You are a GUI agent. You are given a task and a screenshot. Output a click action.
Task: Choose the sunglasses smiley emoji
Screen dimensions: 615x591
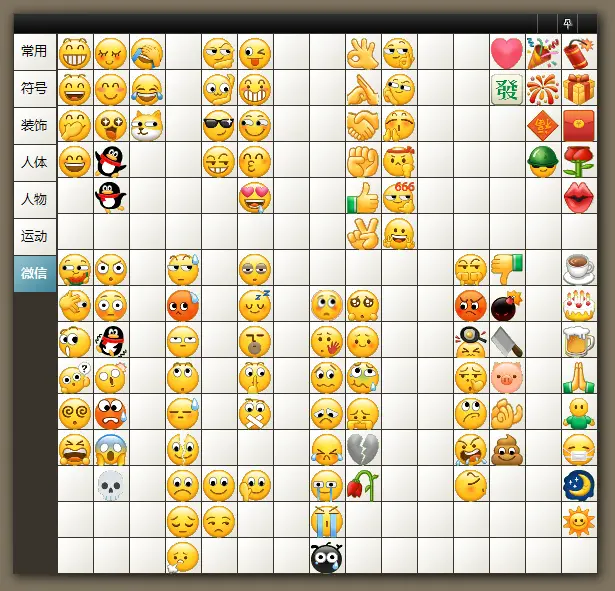point(218,125)
